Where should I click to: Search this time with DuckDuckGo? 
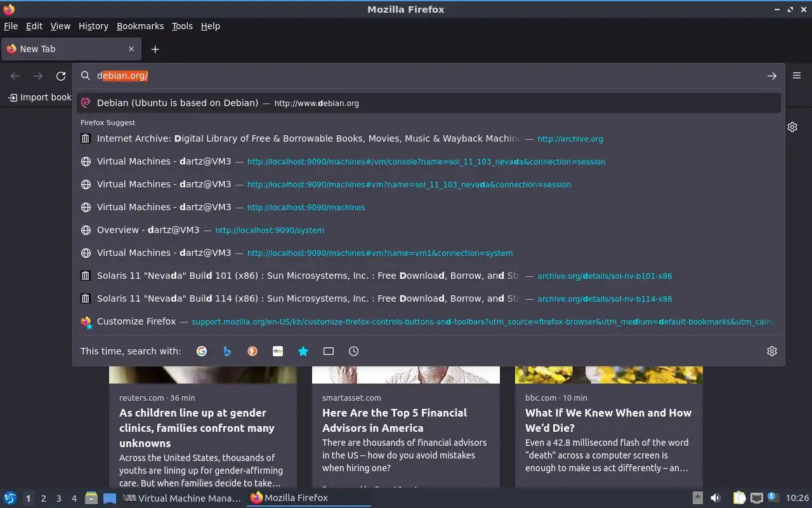point(252,351)
